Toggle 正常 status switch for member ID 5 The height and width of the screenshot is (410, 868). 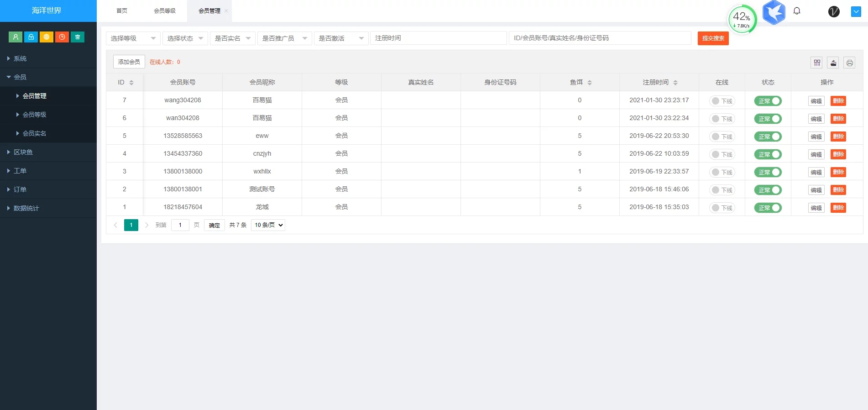click(x=768, y=137)
